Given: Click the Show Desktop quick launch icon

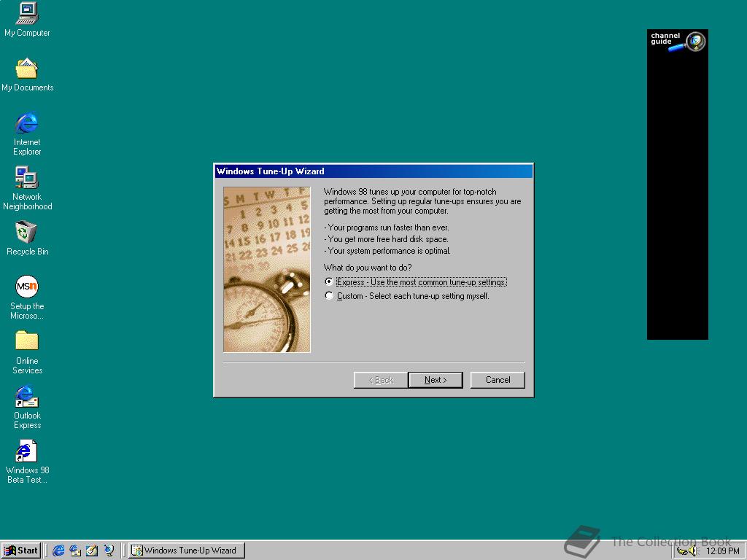Looking at the screenshot, I should point(92,551).
